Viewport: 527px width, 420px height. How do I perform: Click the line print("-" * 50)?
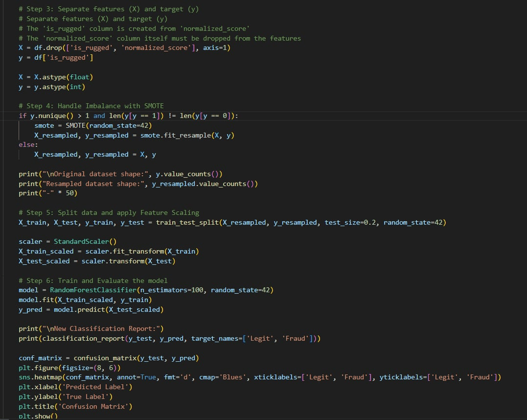[48, 193]
